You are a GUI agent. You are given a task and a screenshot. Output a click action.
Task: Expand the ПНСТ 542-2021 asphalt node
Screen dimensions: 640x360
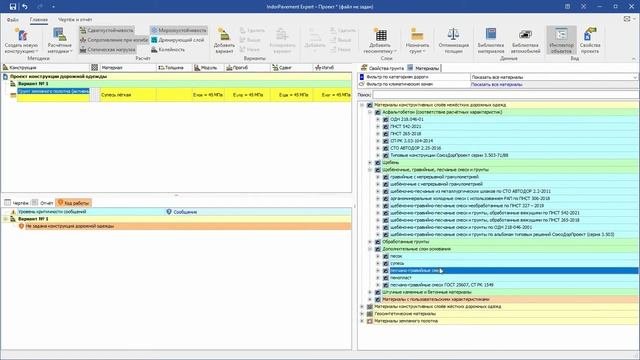[x=378, y=127]
